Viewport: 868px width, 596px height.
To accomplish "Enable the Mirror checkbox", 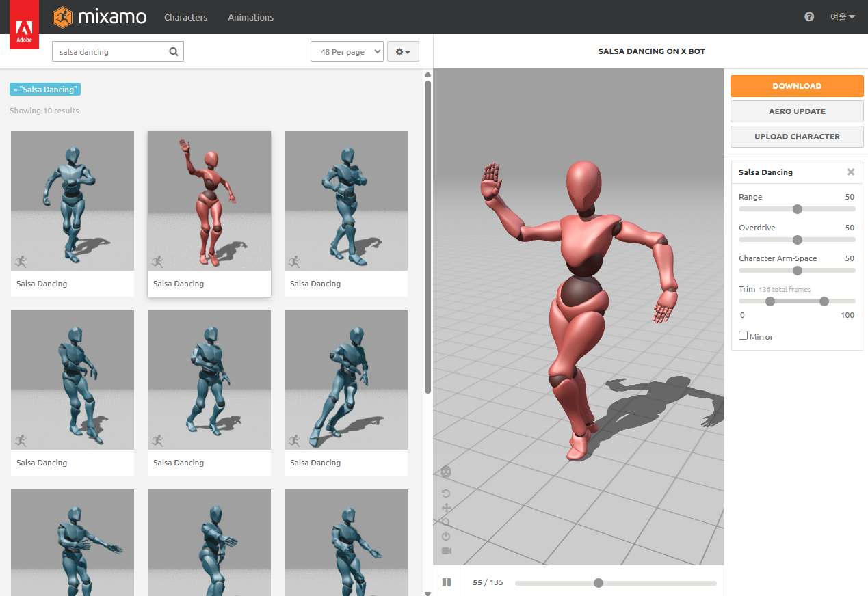I will pos(744,336).
